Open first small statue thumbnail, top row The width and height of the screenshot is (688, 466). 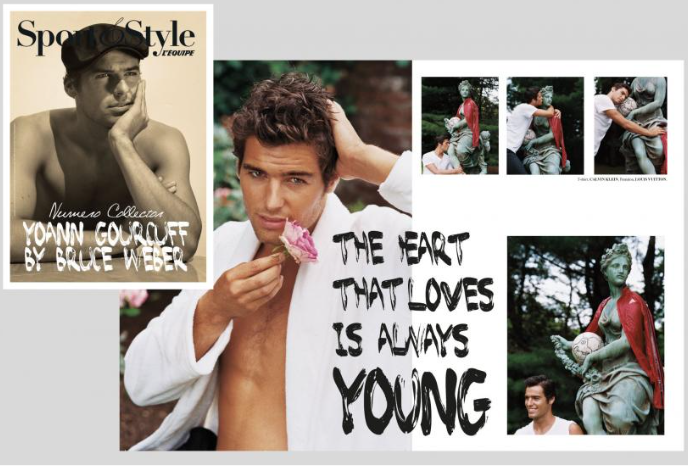(x=459, y=126)
